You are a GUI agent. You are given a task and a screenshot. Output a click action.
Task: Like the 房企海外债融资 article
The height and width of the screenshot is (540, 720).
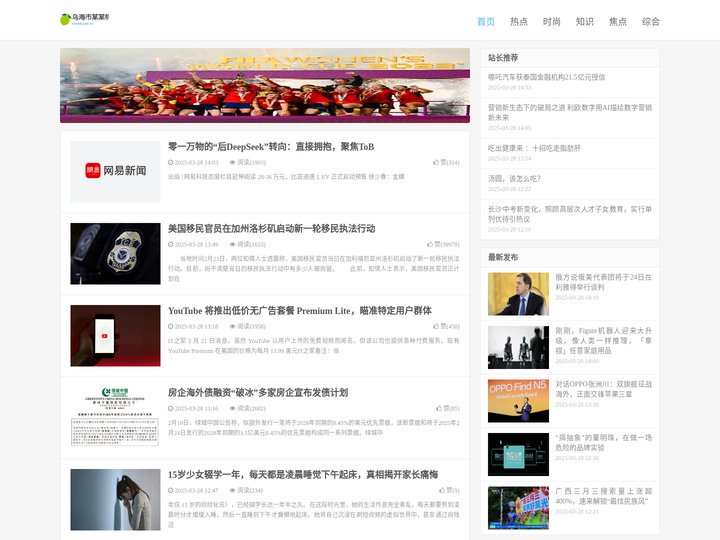click(439, 408)
